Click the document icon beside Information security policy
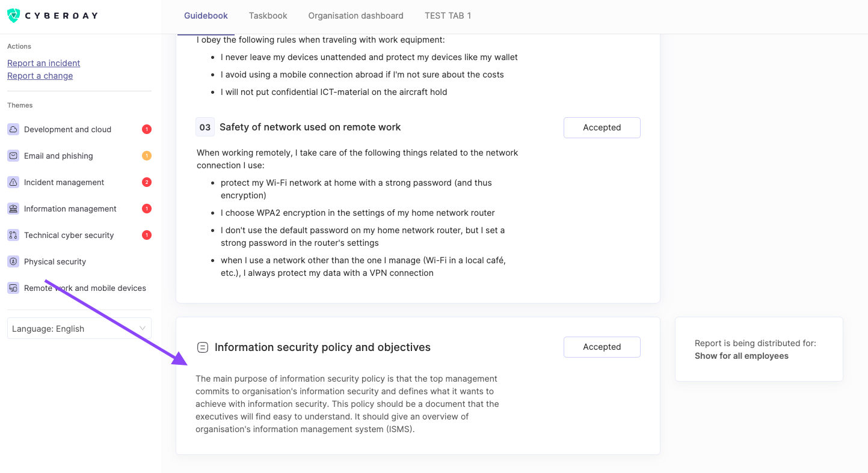 coord(203,347)
